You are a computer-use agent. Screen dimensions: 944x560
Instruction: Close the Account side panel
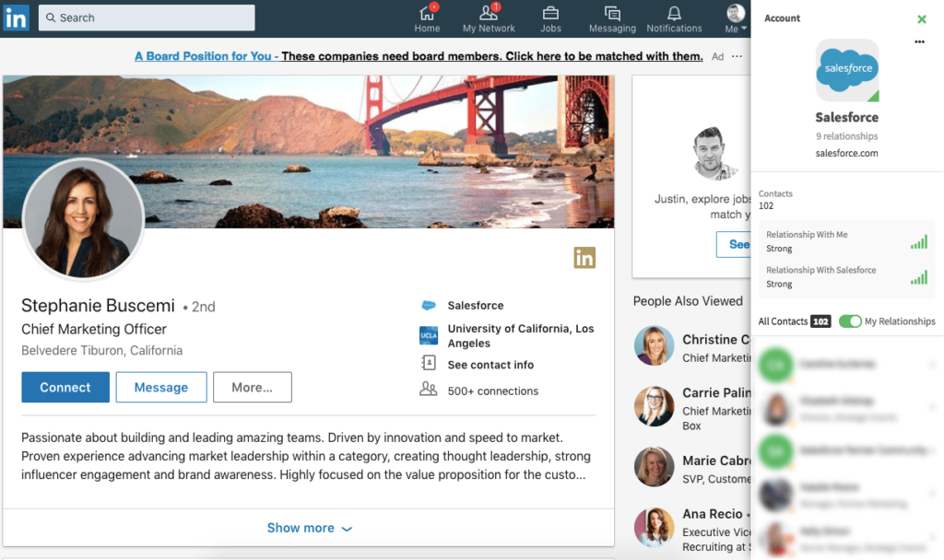pos(921,19)
